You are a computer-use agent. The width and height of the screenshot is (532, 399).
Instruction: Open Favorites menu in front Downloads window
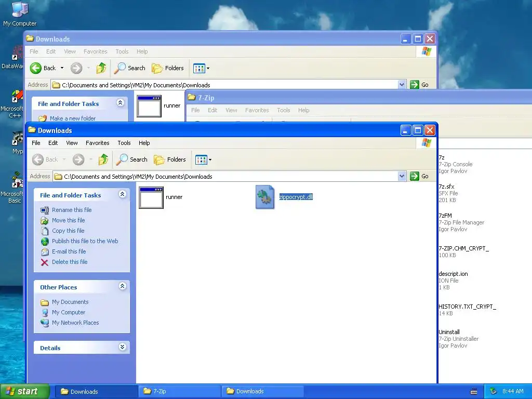click(x=97, y=143)
